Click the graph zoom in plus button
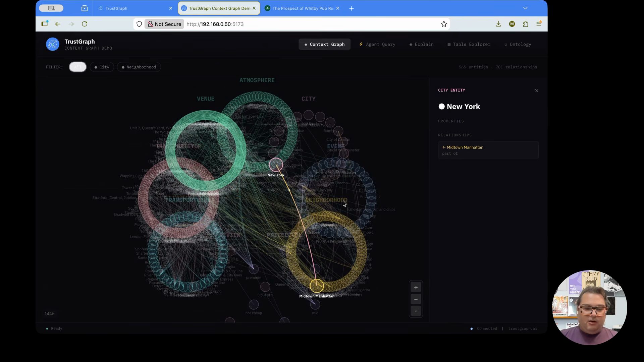 (416, 288)
